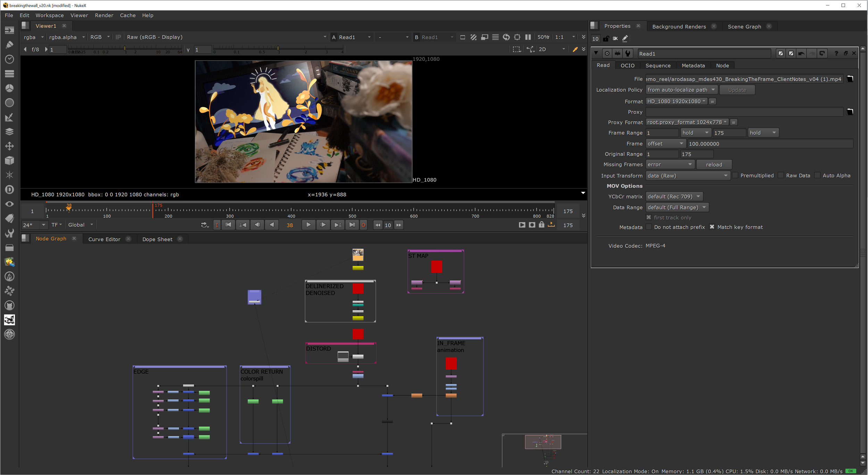Open the Draw nodes menu (pen icon)
Viewport: 868px width, 475px height.
point(9,45)
